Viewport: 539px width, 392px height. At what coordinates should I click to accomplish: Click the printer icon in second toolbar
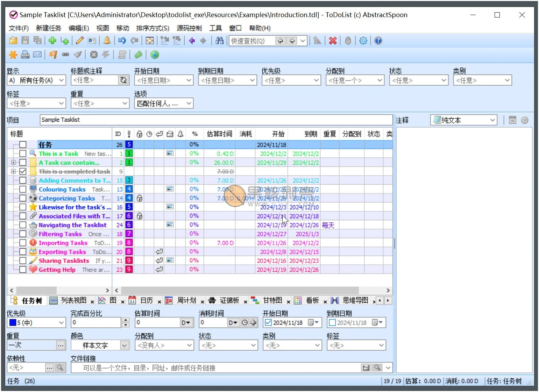click(25, 55)
